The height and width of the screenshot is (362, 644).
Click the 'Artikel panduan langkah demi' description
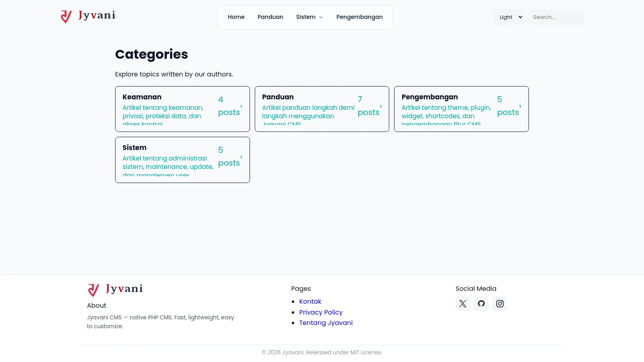pyautogui.click(x=308, y=114)
